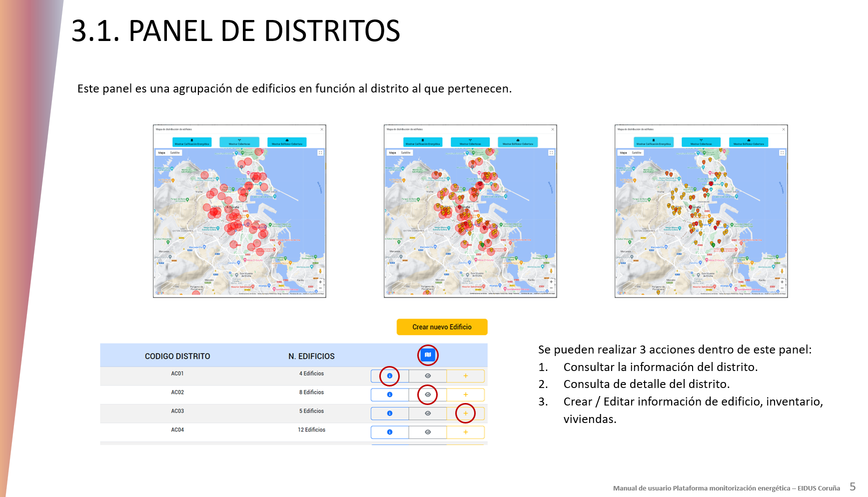Select the Mapa view in the first map
This screenshot has width=868, height=497.
coord(162,153)
